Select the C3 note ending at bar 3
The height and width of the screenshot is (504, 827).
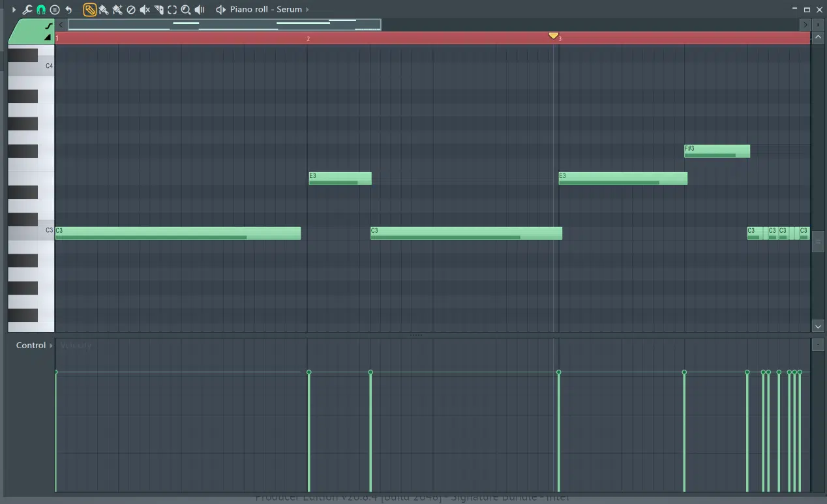tap(466, 233)
